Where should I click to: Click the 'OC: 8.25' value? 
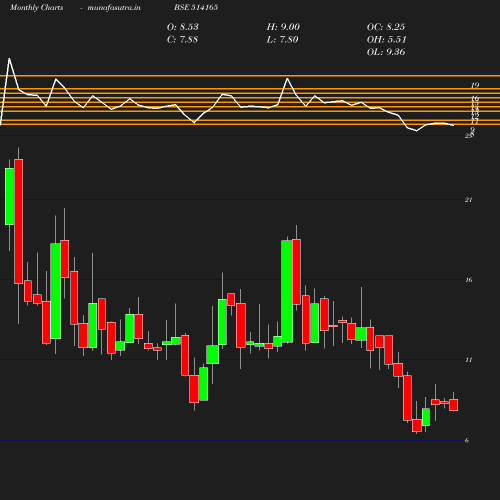386,27
